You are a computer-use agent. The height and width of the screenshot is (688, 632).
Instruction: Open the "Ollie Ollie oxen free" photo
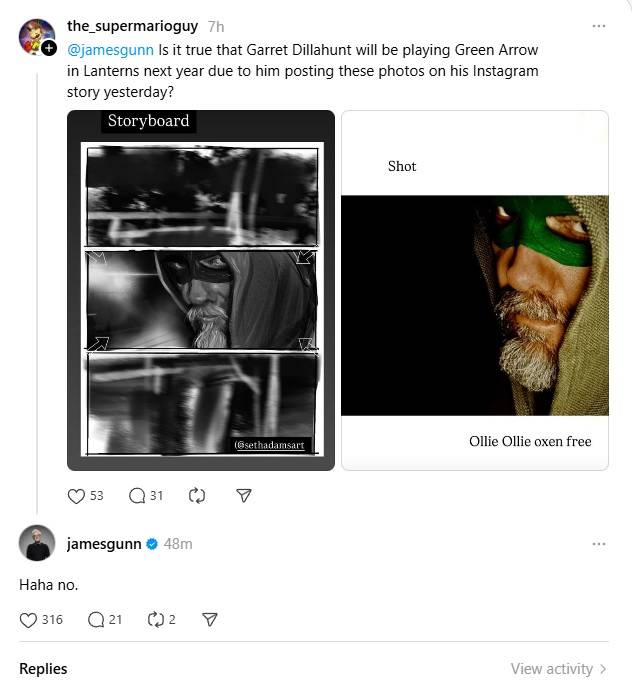coord(475,290)
